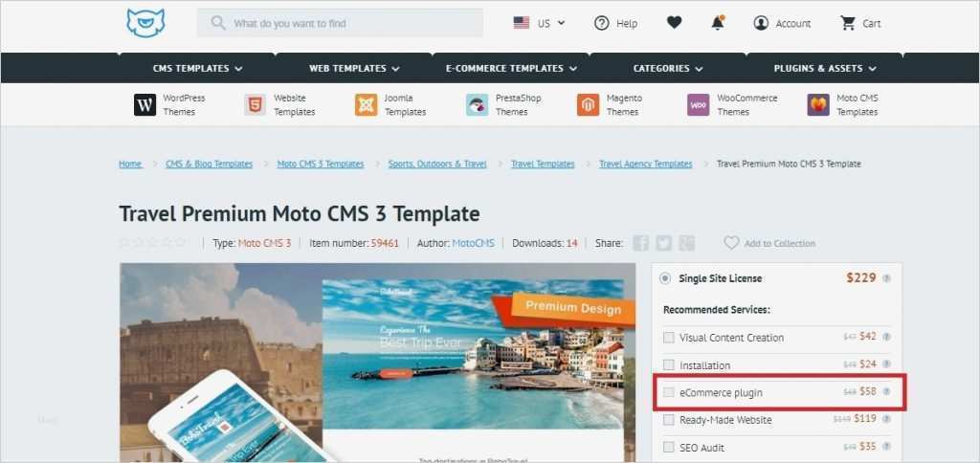The height and width of the screenshot is (463, 980).
Task: Go to Sports, Outdoors & Travel breadcrumb
Action: point(437,164)
